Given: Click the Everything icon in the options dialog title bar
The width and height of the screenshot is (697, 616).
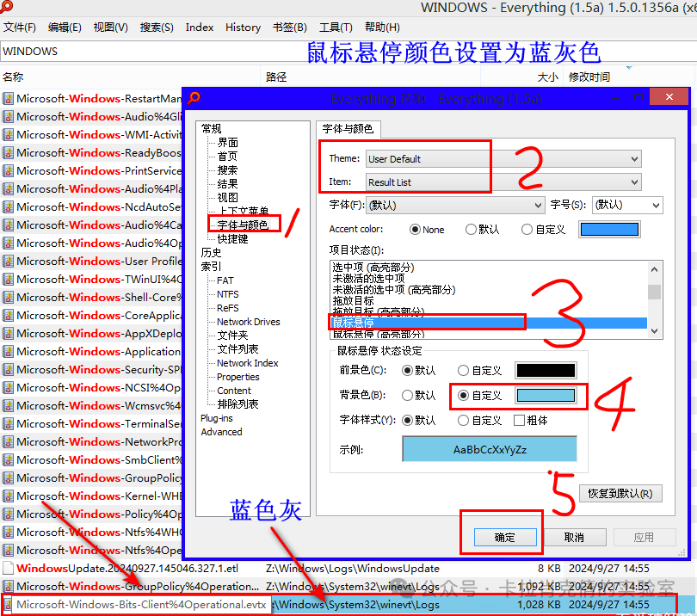Looking at the screenshot, I should point(194,98).
